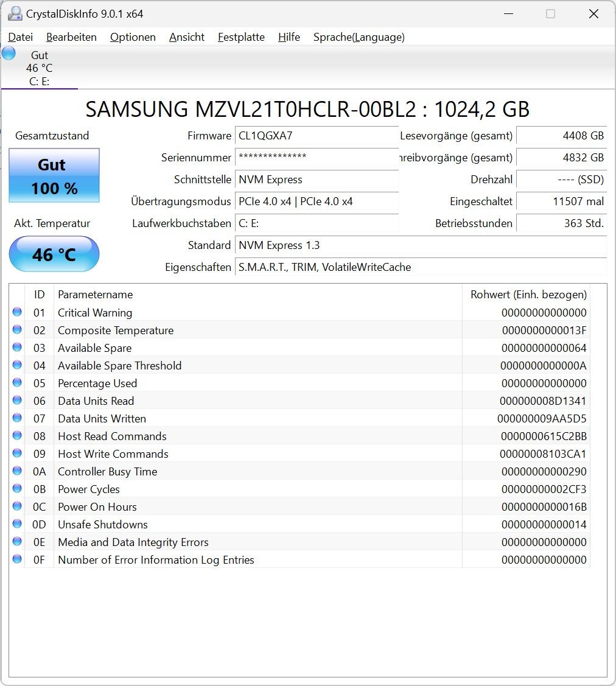Select the Percentage Used parameter name

97,383
